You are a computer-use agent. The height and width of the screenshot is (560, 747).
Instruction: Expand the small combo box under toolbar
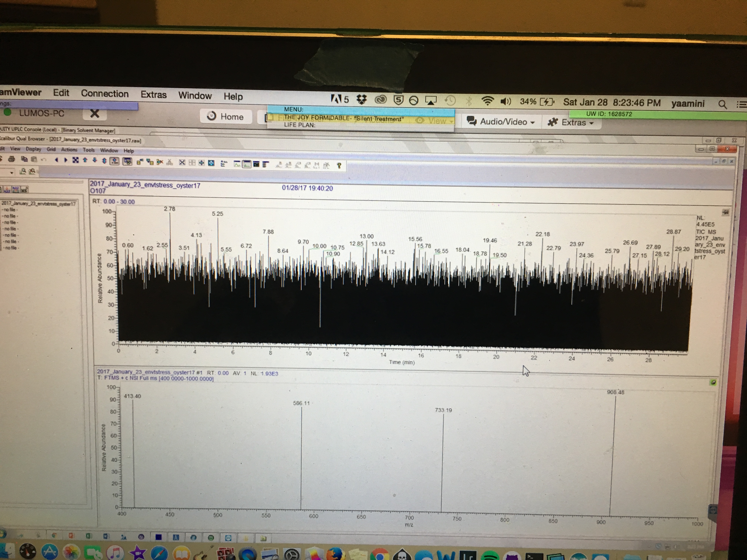(x=12, y=172)
